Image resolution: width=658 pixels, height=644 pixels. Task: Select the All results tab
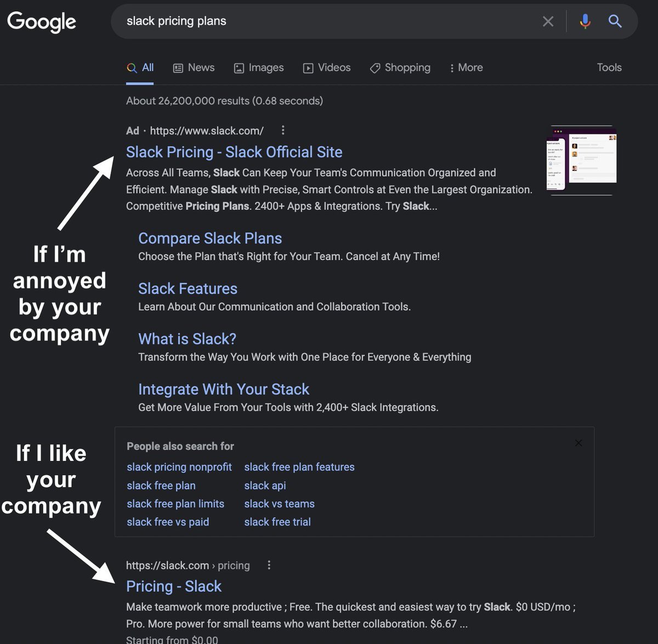tap(140, 68)
